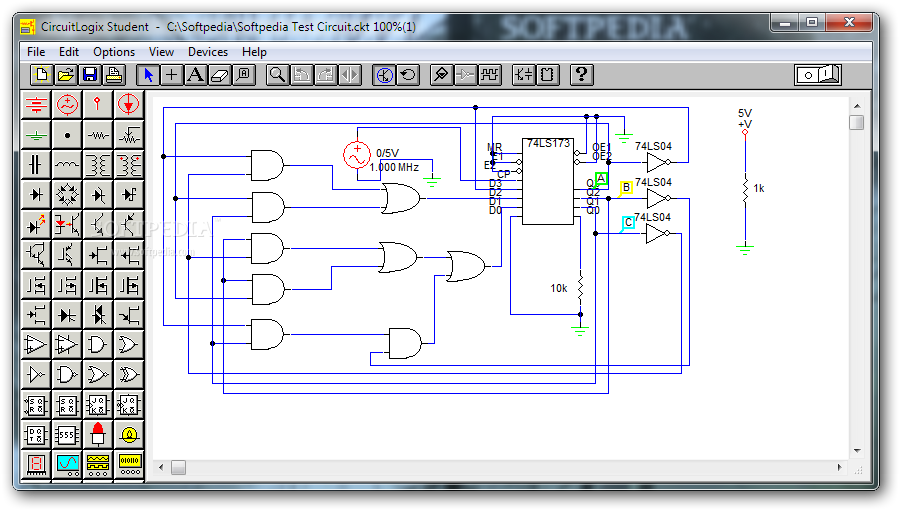Screen dimensions: 900x511
Task: Pick the battery component
Action: tap(36, 104)
